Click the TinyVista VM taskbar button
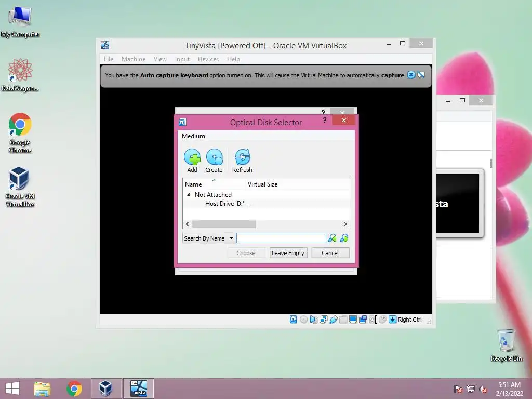The width and height of the screenshot is (532, 399). [139, 389]
